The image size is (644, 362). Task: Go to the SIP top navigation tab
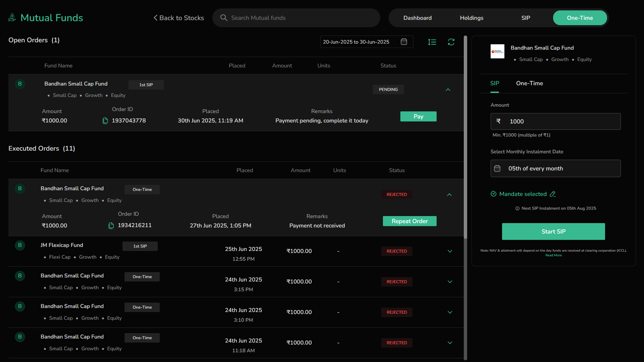pos(526,18)
